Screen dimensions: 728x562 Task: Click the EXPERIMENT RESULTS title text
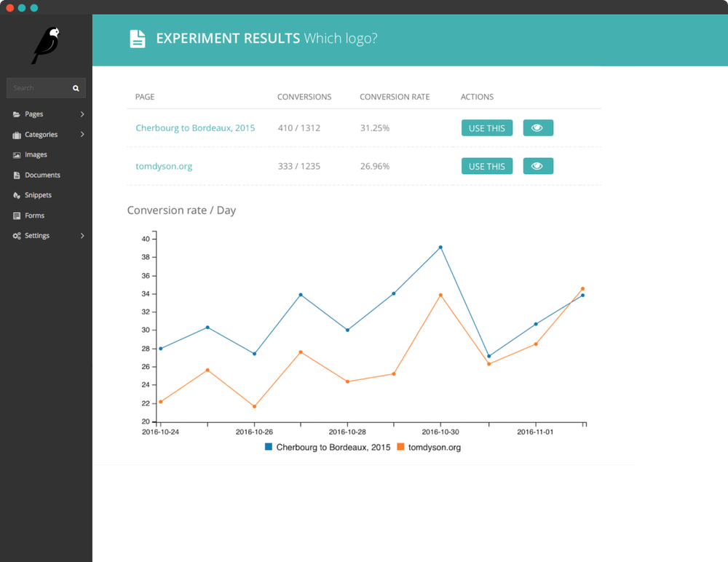point(228,39)
